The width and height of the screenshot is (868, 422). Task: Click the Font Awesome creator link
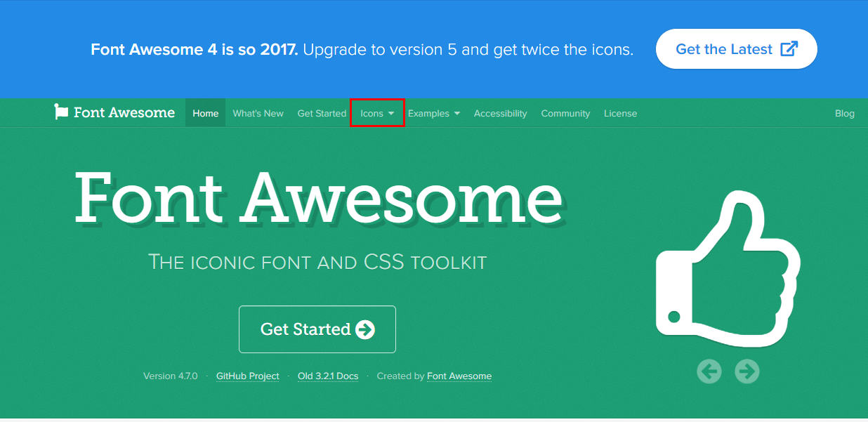[459, 376]
